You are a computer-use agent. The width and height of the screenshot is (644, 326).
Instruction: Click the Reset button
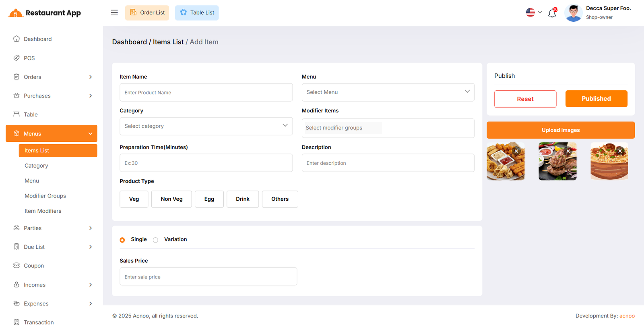(525, 99)
